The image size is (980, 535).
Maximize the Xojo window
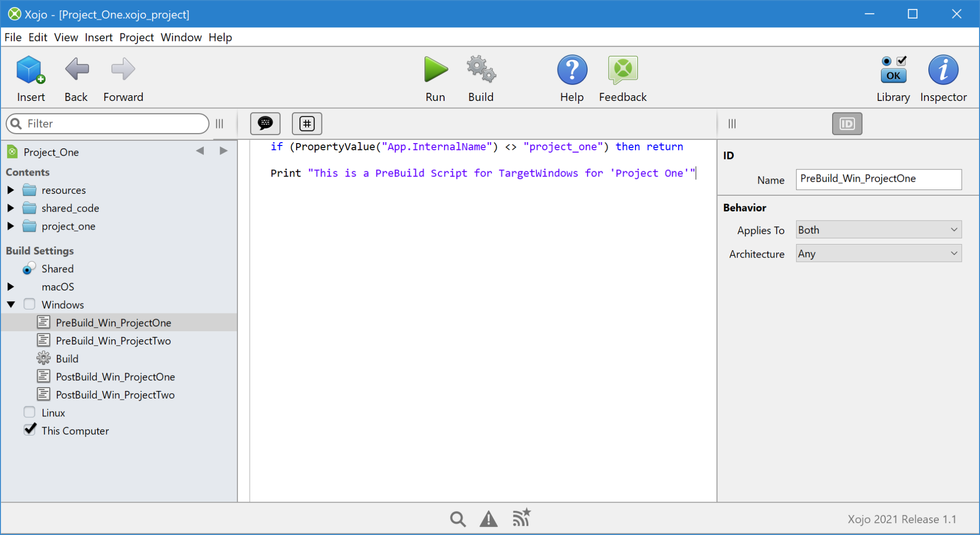click(x=913, y=14)
